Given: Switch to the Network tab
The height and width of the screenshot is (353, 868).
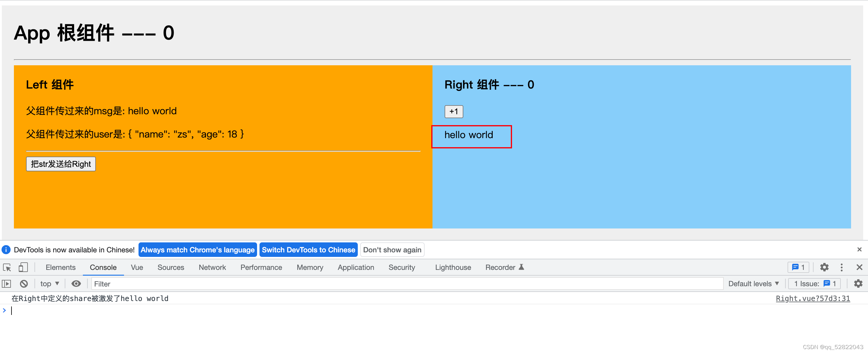Looking at the screenshot, I should click(x=212, y=267).
